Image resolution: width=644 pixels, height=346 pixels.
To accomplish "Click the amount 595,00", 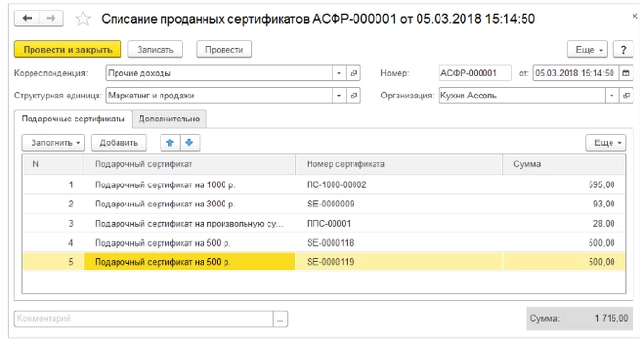I will (x=601, y=184).
